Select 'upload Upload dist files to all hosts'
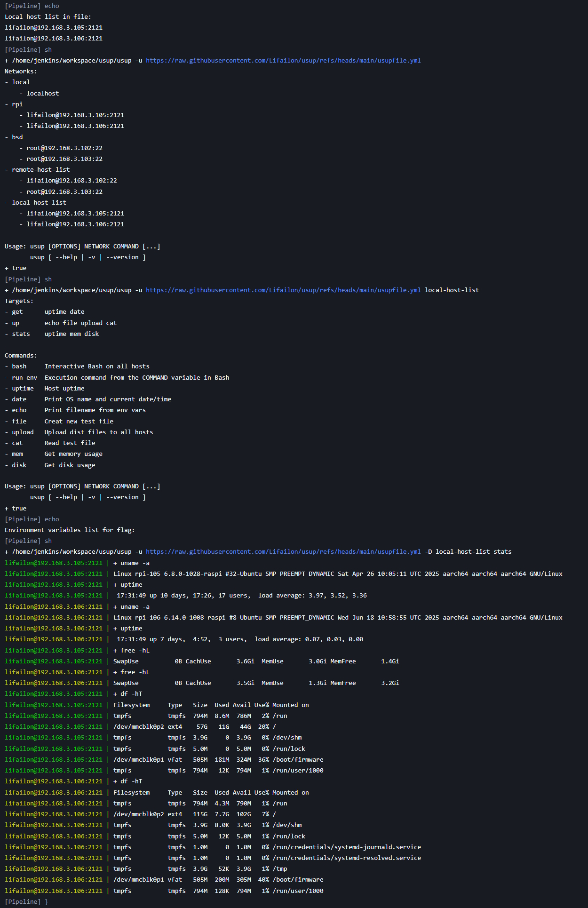588x908 pixels. (x=79, y=432)
